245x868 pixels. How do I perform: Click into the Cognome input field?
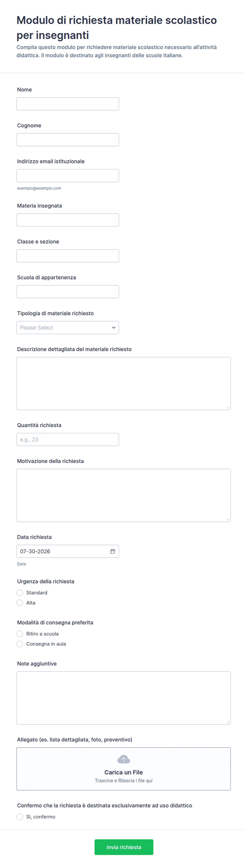pyautogui.click(x=67, y=139)
